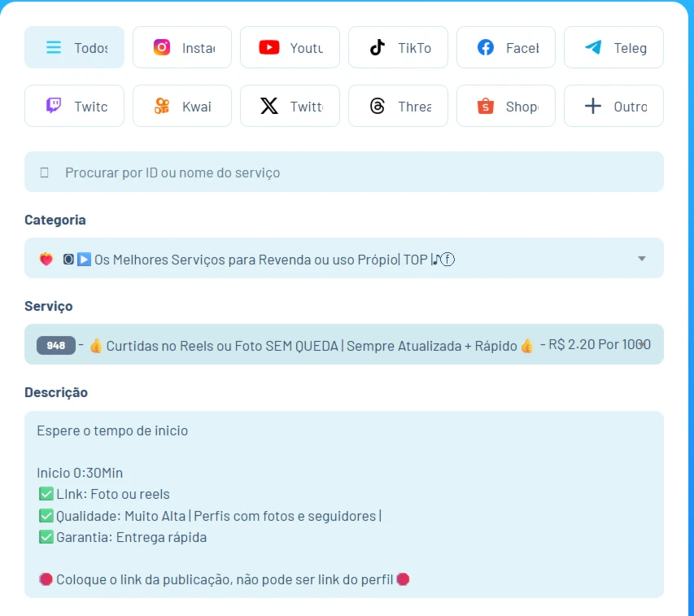Select the Twitch platform icon
This screenshot has width=694, height=616.
53,106
